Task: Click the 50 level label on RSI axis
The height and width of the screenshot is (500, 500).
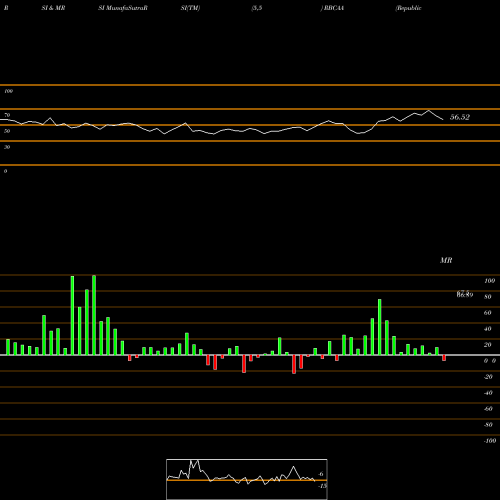Action: click(x=7, y=131)
